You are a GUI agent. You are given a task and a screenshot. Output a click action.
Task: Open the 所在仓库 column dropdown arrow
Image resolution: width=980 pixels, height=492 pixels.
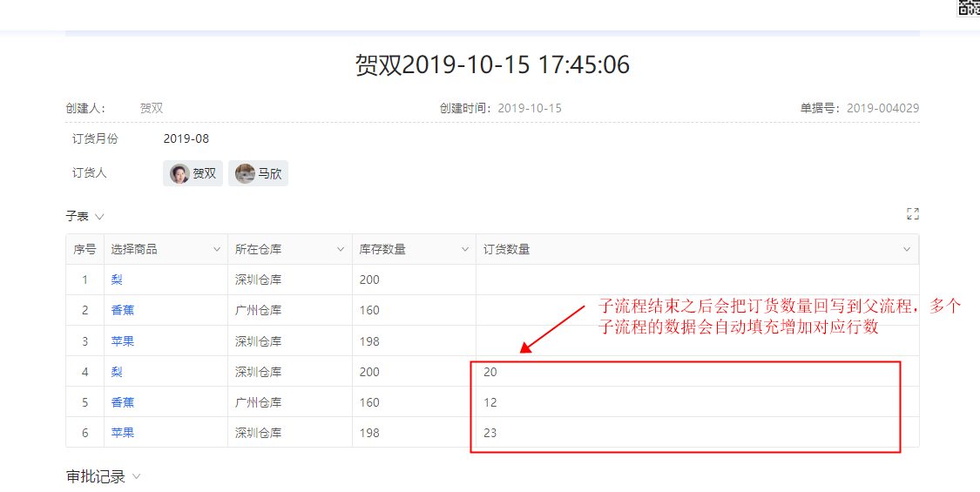coord(341,249)
